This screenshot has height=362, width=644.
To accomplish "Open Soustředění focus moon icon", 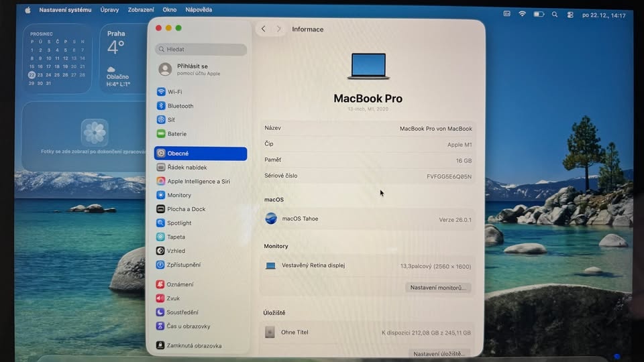I will click(x=160, y=312).
